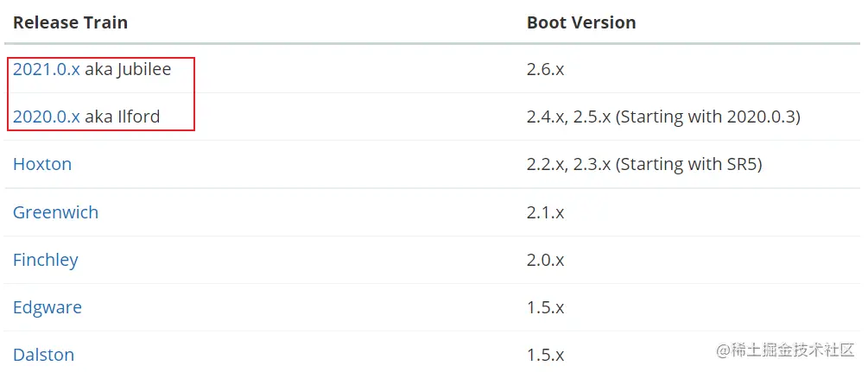Click the 1.5.x cell in Edgware row
Screen dimensions: 868x372
pyautogui.click(x=545, y=308)
